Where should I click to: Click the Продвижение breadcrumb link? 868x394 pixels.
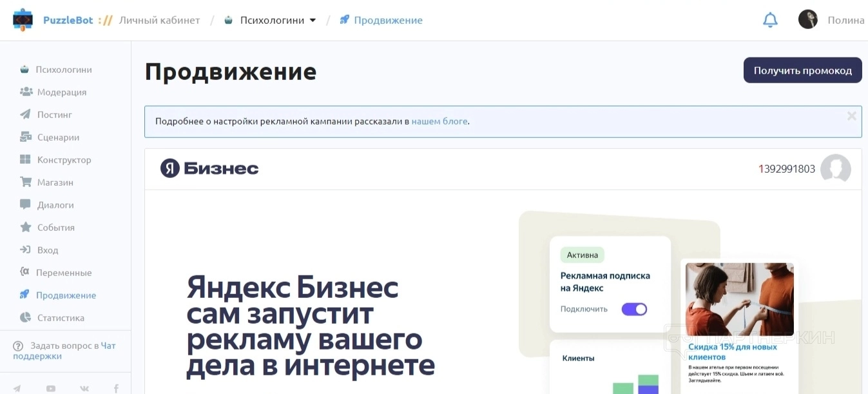point(389,20)
